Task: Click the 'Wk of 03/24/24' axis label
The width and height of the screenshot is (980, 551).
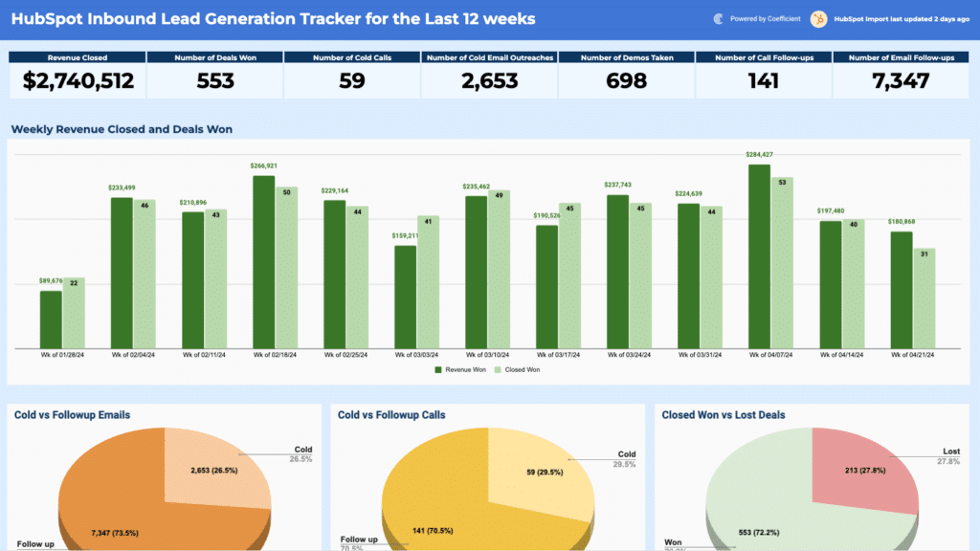Action: 629,355
